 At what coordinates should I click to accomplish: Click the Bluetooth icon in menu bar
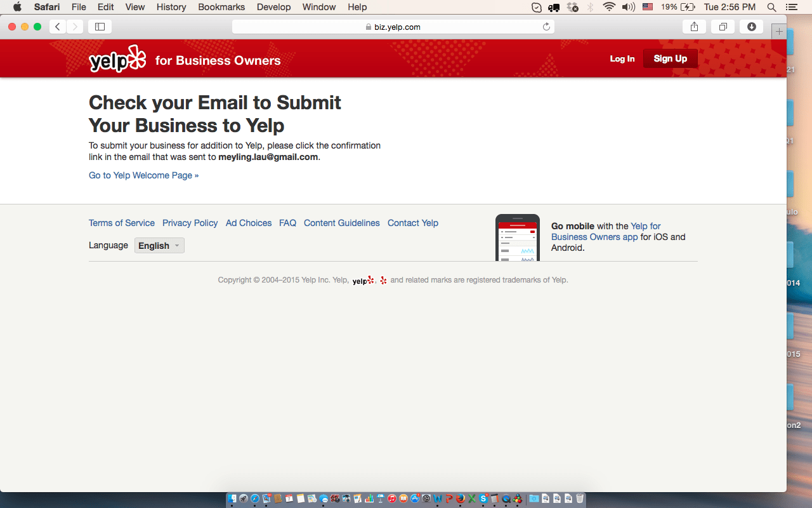point(590,7)
